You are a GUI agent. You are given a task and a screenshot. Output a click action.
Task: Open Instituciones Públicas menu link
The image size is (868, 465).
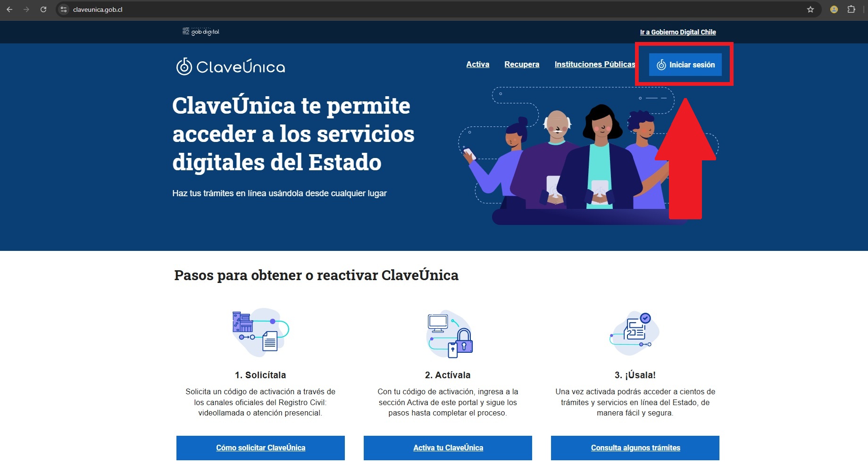tap(595, 64)
